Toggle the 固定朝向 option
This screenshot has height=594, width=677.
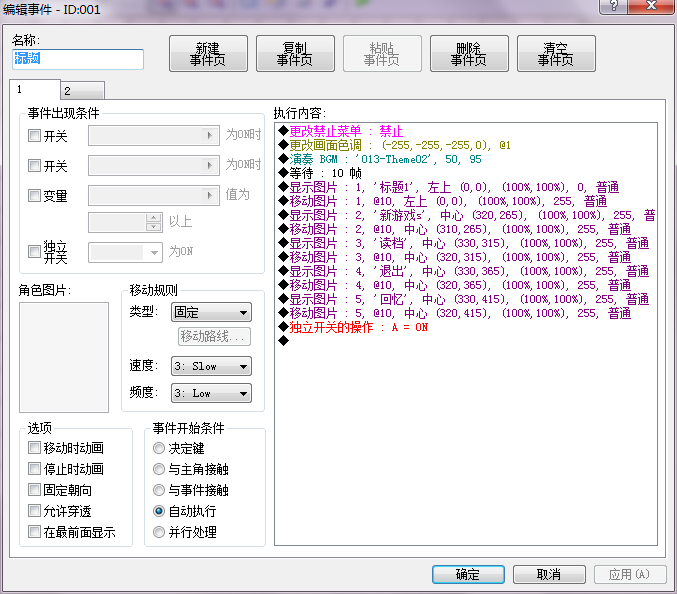tap(34, 490)
